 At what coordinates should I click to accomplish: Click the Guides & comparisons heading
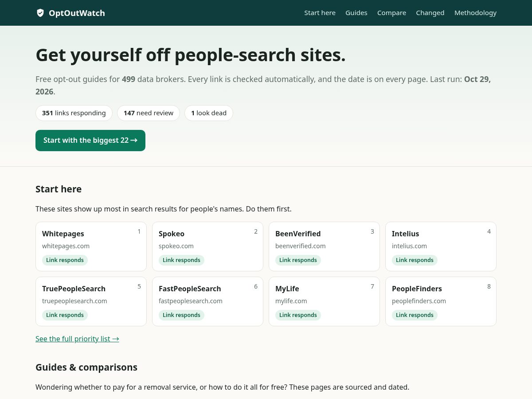(86, 368)
